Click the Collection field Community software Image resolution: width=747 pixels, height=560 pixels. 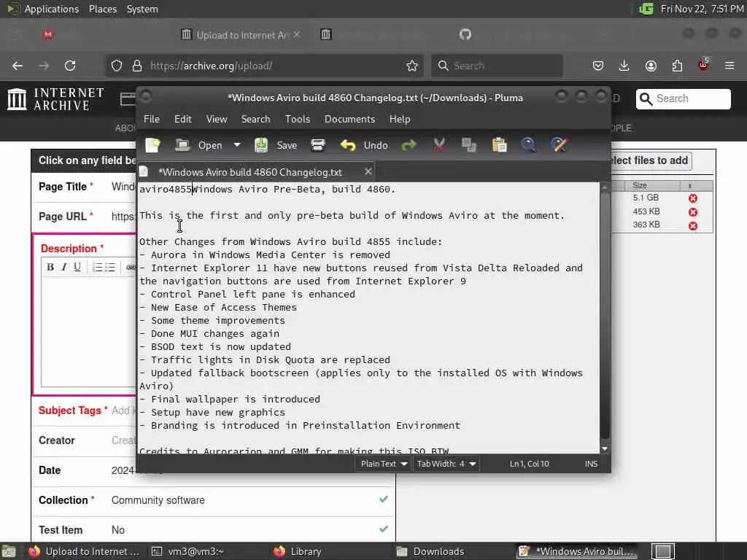click(x=158, y=500)
